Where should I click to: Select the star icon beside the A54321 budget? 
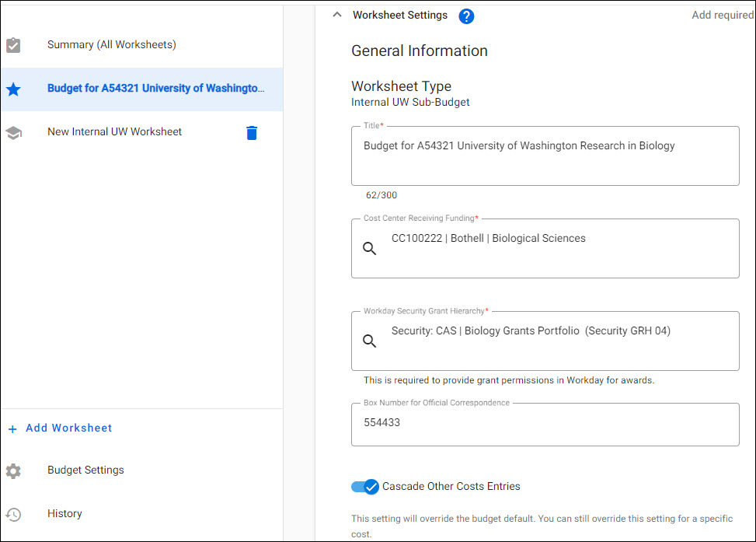click(x=13, y=89)
